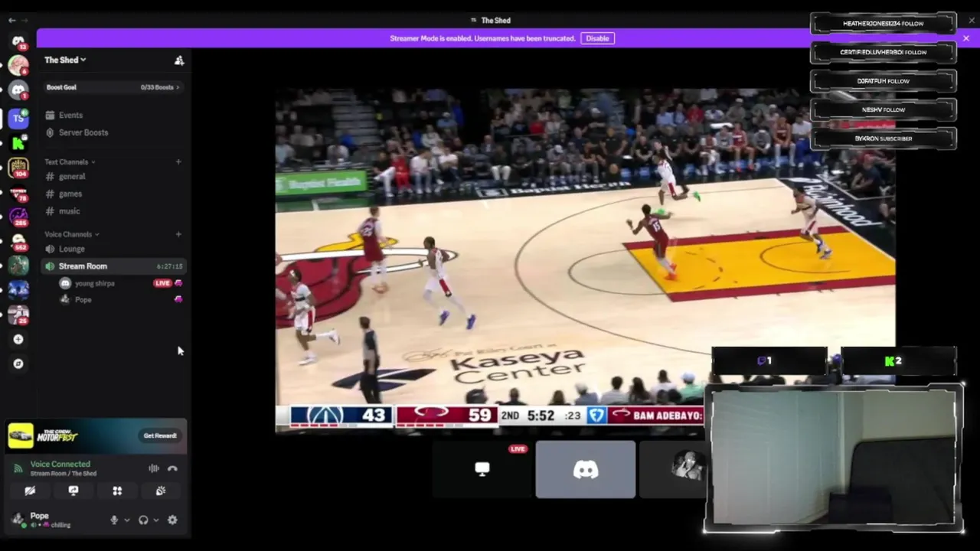Collapse the Voice Channels category
Image resolution: width=980 pixels, height=551 pixels.
pos(71,234)
